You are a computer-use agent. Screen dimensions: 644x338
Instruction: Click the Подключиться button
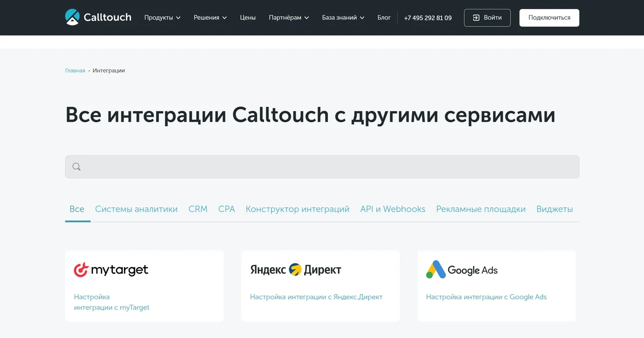(549, 18)
